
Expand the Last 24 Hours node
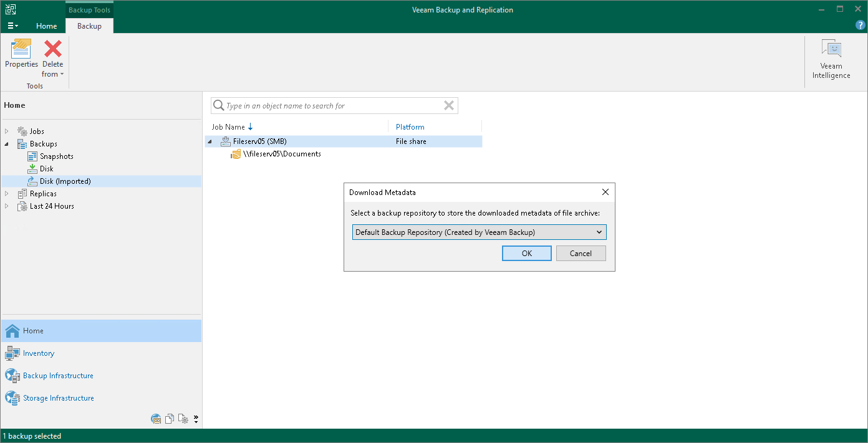(7, 206)
